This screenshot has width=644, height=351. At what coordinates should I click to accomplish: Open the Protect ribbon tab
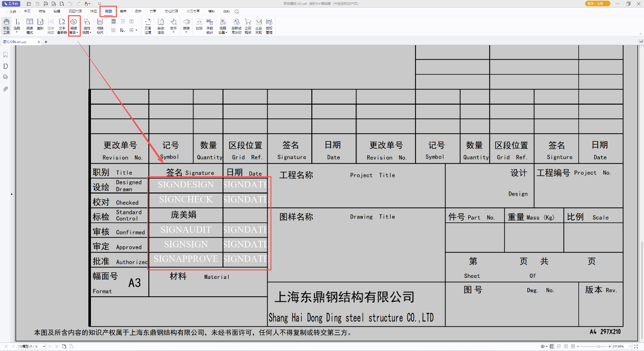(x=138, y=11)
